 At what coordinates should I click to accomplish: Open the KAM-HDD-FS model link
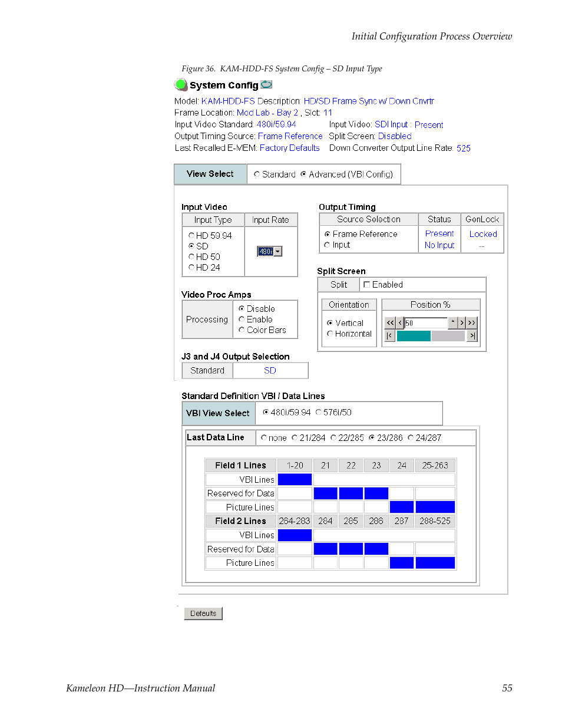[x=228, y=101]
